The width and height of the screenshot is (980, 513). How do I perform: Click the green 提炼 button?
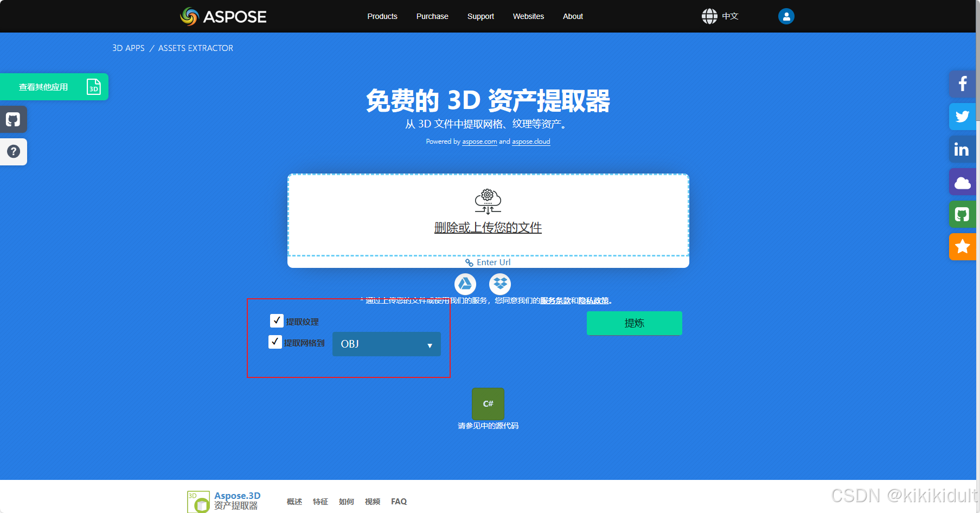[635, 323]
